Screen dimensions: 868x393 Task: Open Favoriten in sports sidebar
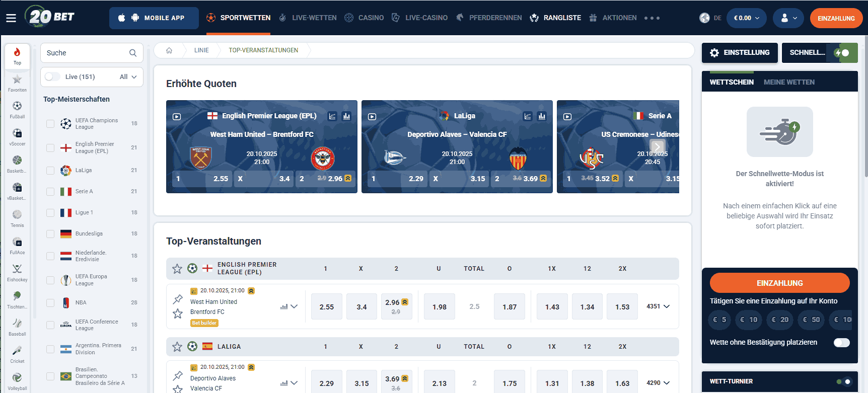tap(17, 83)
